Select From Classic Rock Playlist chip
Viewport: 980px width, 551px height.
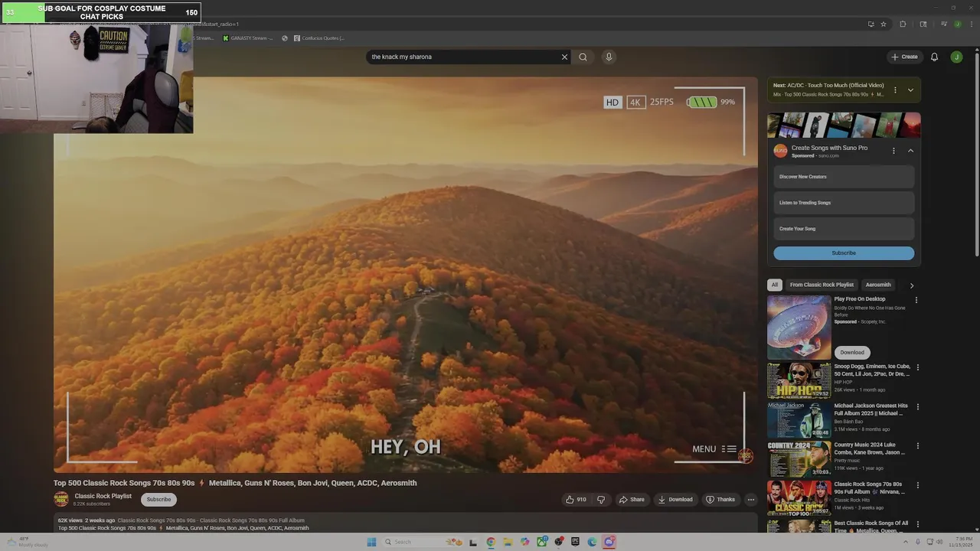tap(822, 285)
